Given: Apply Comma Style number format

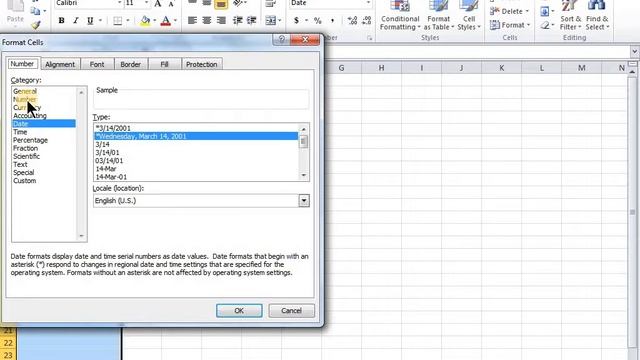Looking at the screenshot, I should point(333,20).
